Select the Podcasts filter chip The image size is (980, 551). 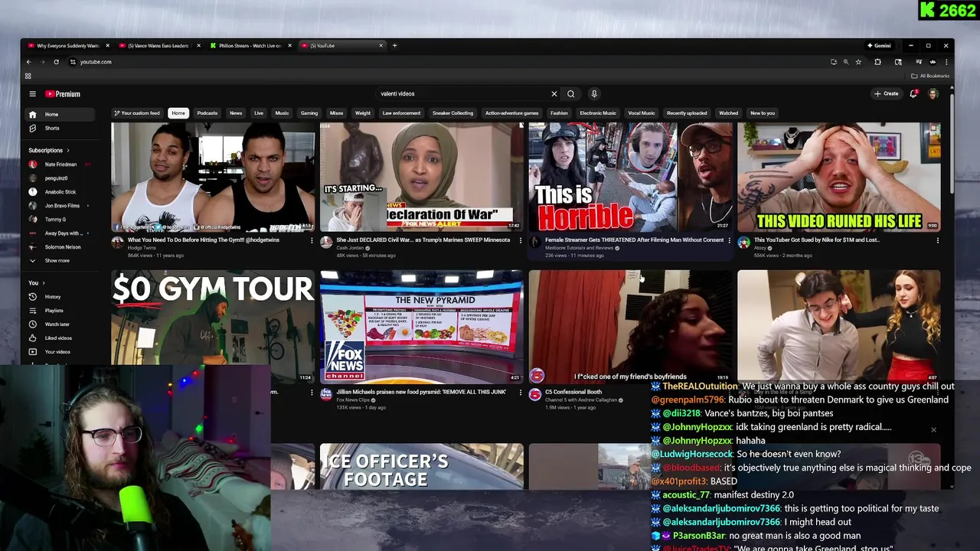click(x=207, y=113)
